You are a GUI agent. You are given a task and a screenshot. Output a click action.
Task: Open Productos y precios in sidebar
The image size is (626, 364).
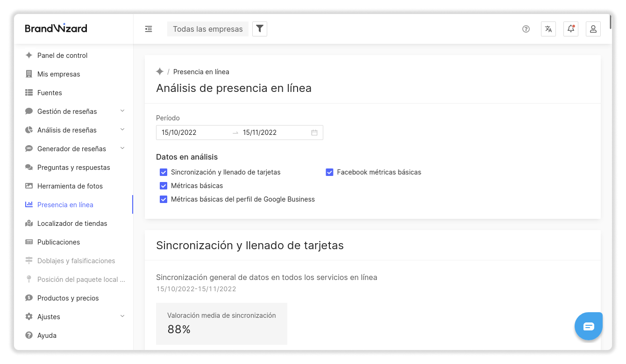(x=68, y=298)
